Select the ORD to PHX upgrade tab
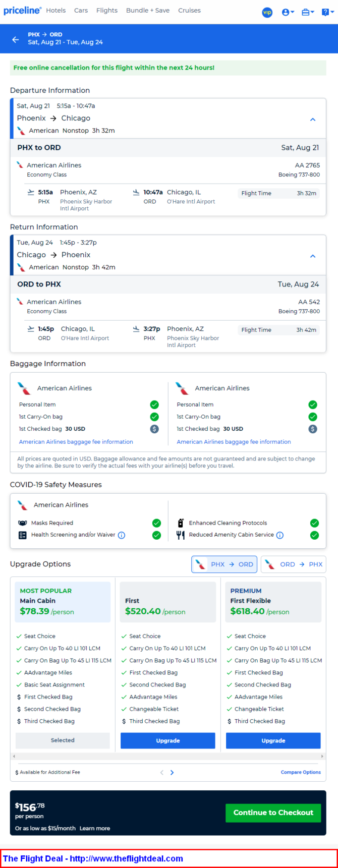This screenshot has width=338, height=868. click(x=294, y=564)
